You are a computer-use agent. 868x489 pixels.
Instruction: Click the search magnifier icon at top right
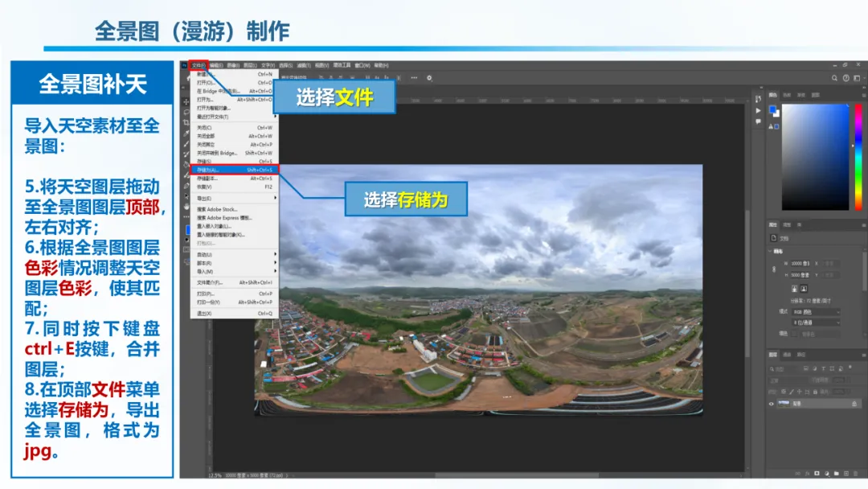(x=834, y=78)
